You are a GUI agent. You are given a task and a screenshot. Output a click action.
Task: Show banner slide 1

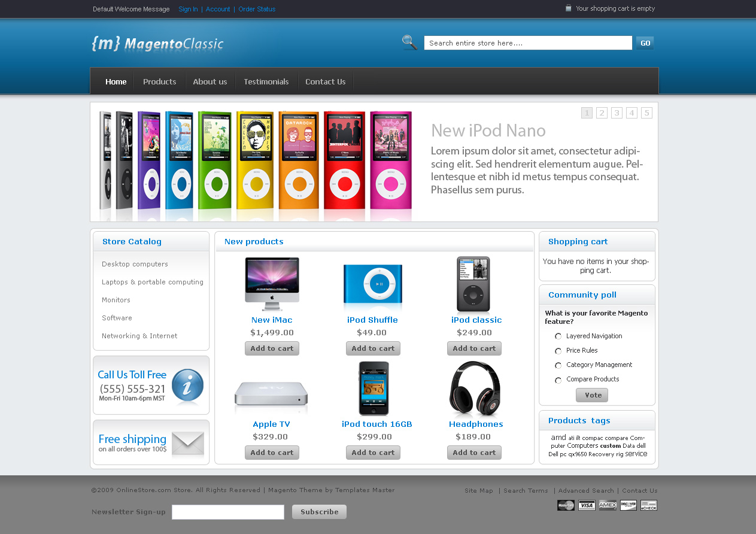coord(587,113)
